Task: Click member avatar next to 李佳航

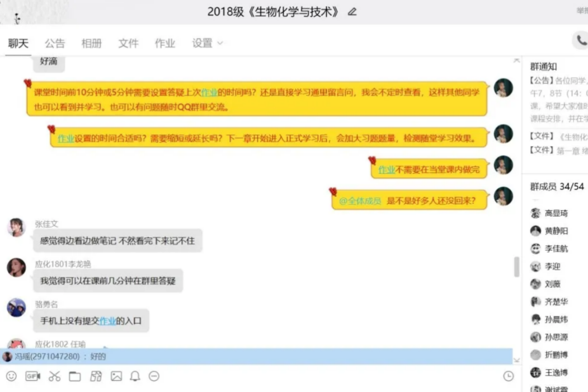Action: tap(535, 248)
